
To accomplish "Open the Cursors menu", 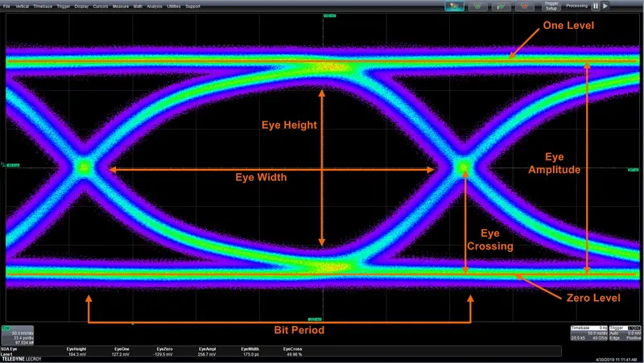I will [x=100, y=6].
